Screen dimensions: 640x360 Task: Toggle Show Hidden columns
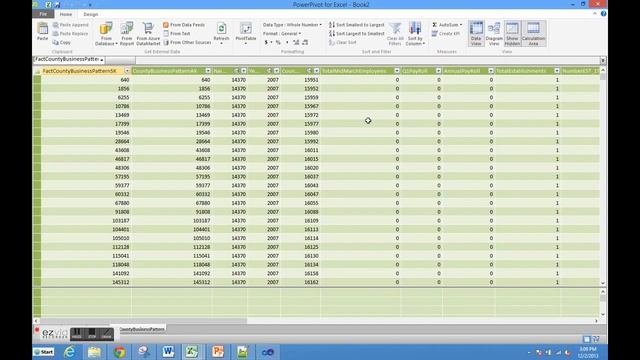coord(512,33)
